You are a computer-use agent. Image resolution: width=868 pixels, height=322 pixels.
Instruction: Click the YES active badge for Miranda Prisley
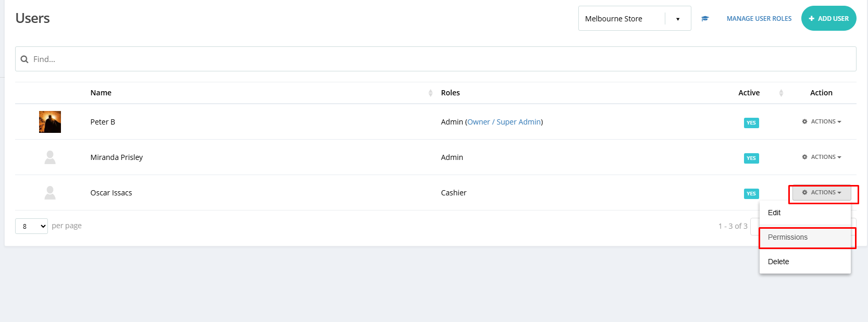(x=751, y=158)
